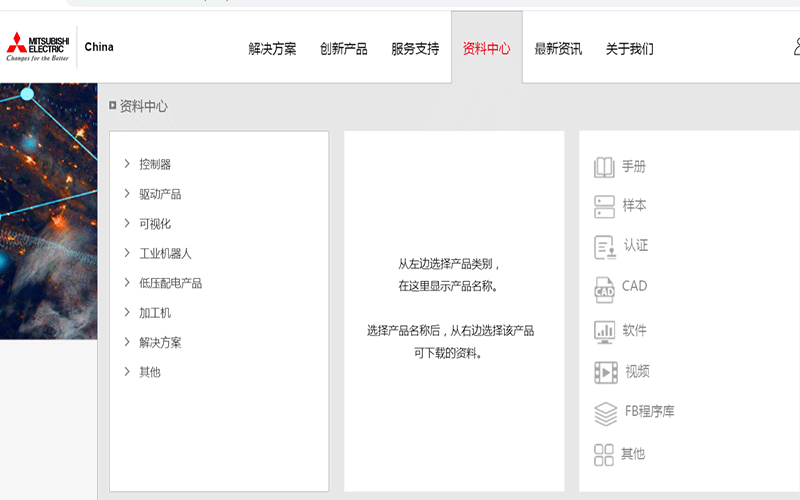Click the 手册 manual book icon
800x500 pixels.
[604, 167]
